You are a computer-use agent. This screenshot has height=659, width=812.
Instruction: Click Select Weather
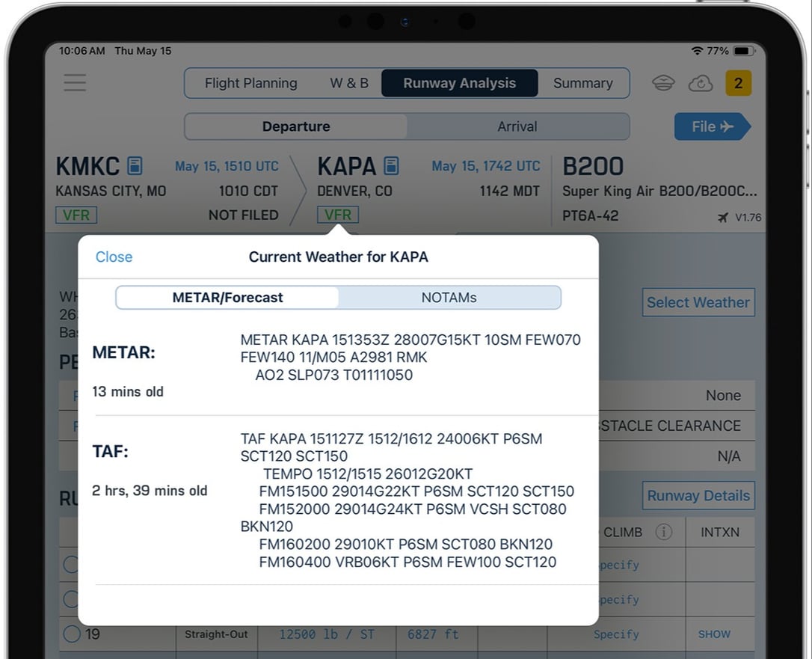coord(698,302)
